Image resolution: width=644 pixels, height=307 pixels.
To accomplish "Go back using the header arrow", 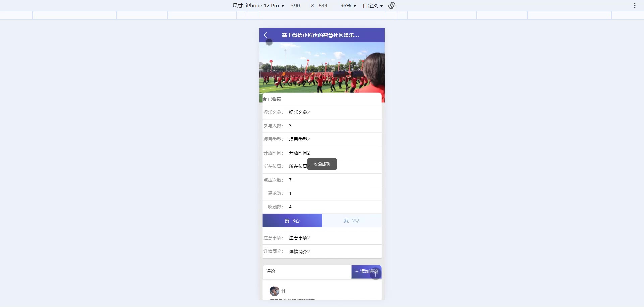I will 265,35.
